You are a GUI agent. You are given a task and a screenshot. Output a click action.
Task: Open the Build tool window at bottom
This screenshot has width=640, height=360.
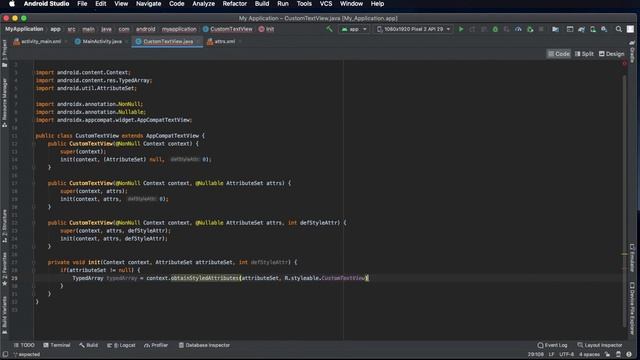click(x=89, y=345)
